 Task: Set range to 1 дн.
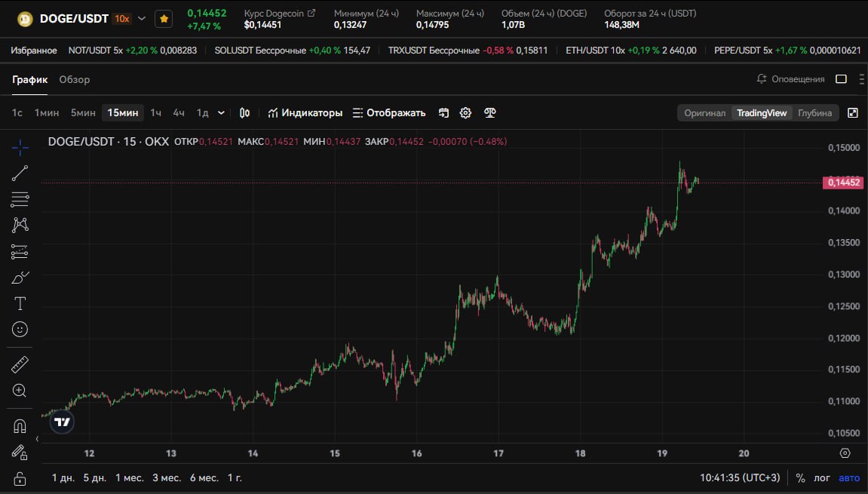pyautogui.click(x=63, y=478)
